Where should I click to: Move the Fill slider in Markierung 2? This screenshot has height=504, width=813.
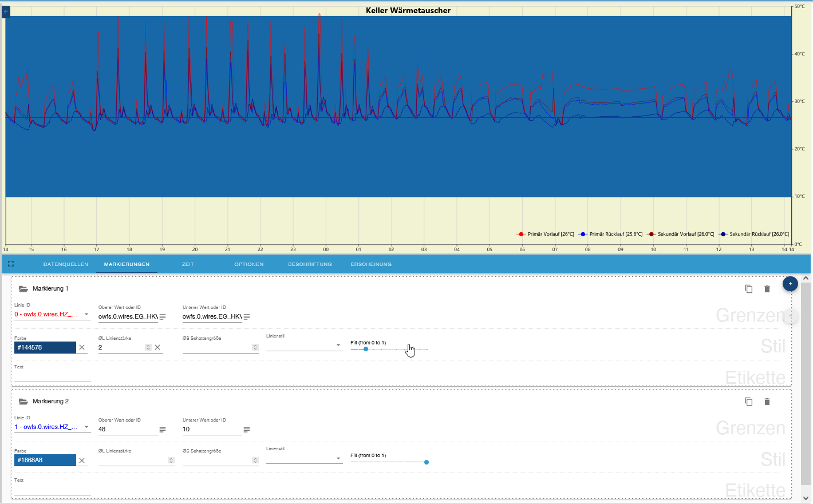426,462
